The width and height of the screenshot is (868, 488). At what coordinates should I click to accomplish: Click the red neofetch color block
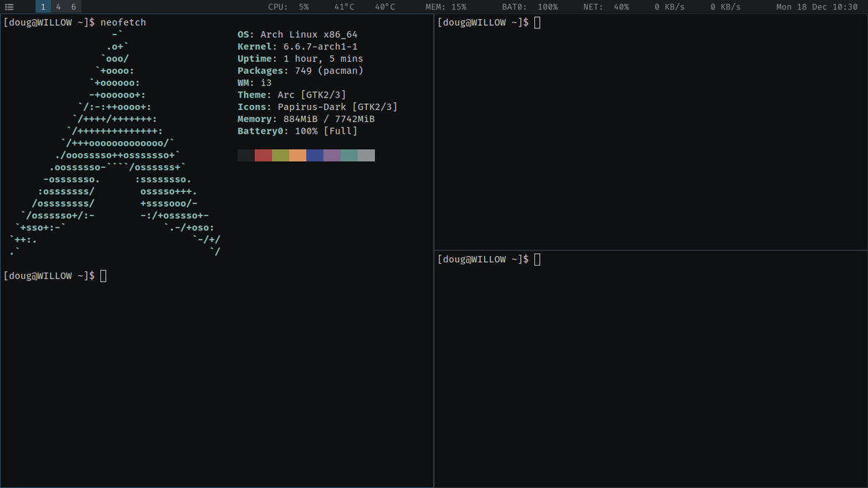click(263, 155)
